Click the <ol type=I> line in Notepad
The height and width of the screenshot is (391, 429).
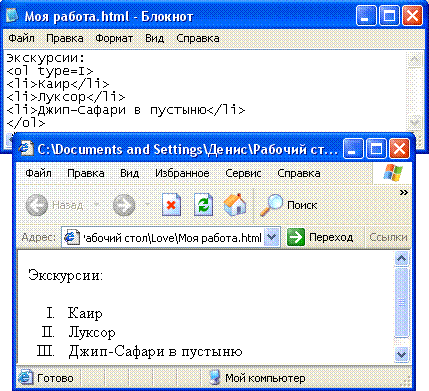[50, 71]
